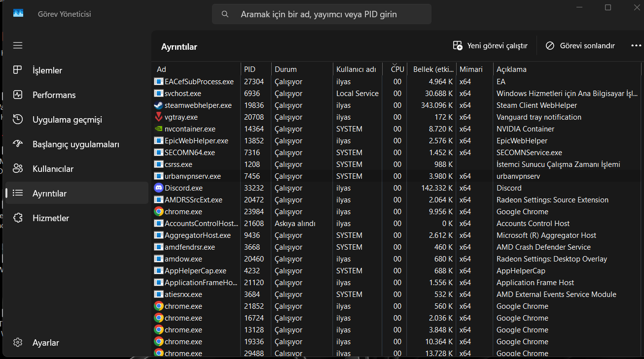644x359 pixels.
Task: Focus the search field for name, publisher or PID
Action: tap(322, 14)
